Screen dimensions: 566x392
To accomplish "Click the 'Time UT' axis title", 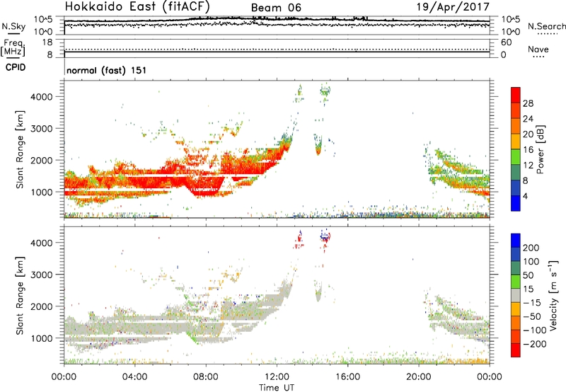I will tap(277, 387).
